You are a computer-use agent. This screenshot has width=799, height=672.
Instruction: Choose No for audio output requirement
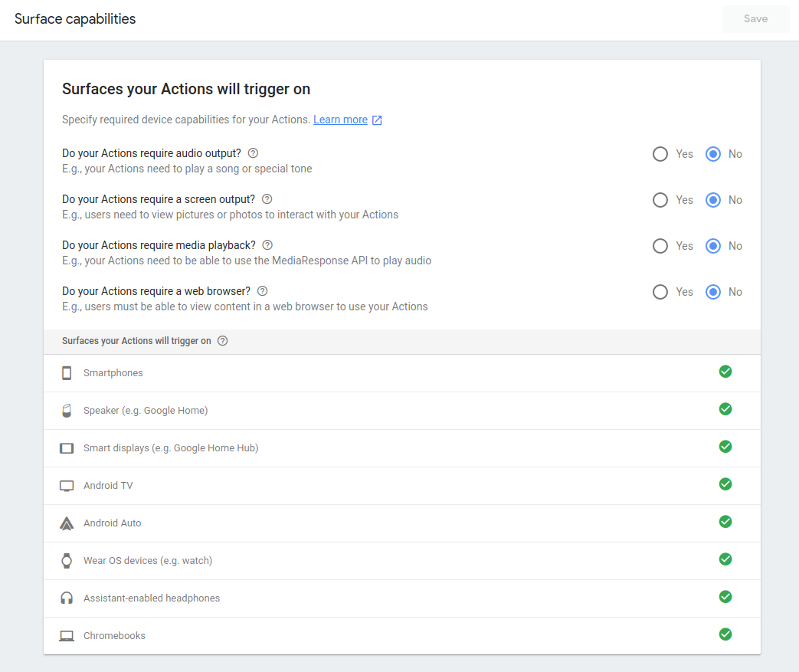713,154
